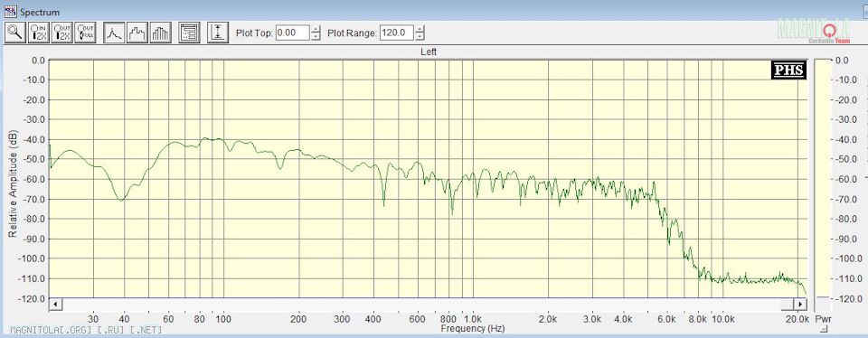The image size is (868, 338).
Task: Select the magnifier zoom tool
Action: (x=15, y=33)
